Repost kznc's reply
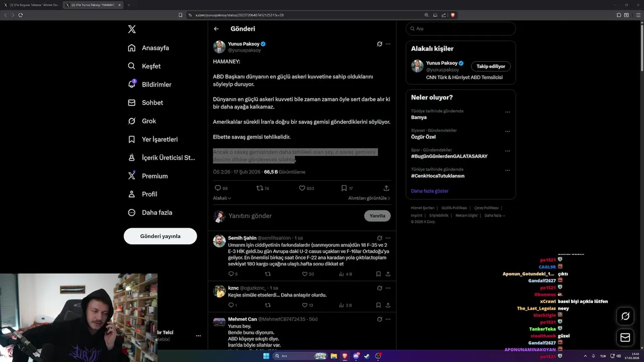Image resolution: width=644 pixels, height=362 pixels. pos(268,305)
